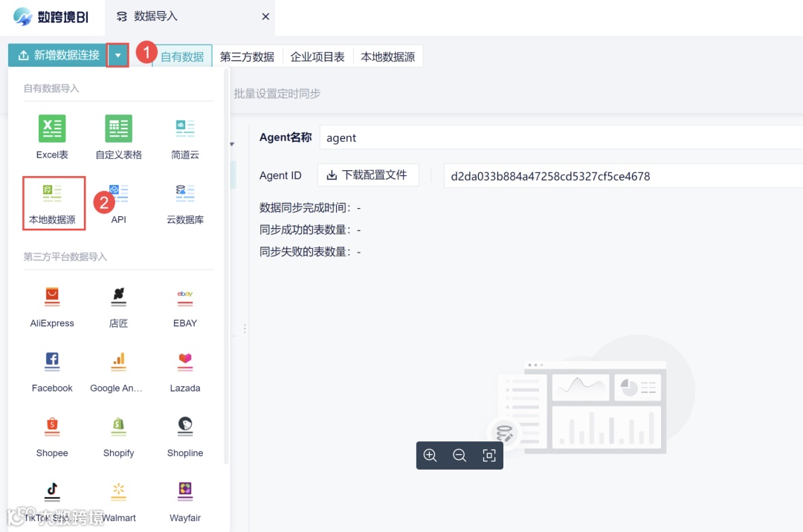This screenshot has height=532, width=803.
Task: Click the zoom out magnifier control
Action: (x=459, y=455)
